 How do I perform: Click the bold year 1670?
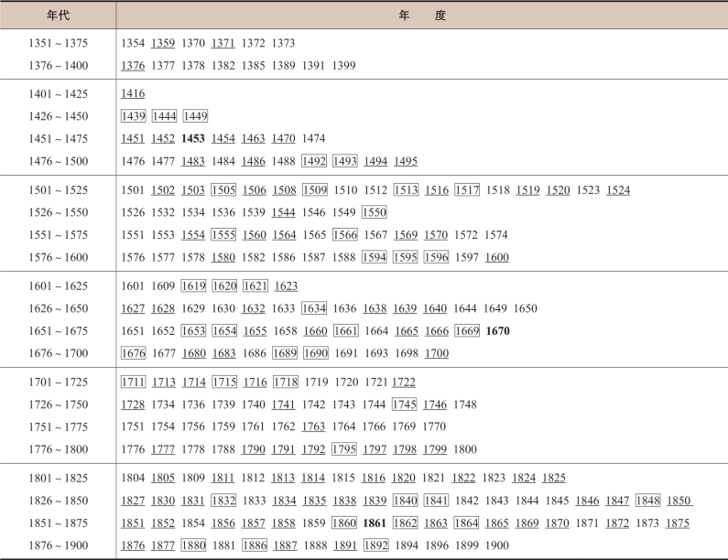(x=498, y=331)
